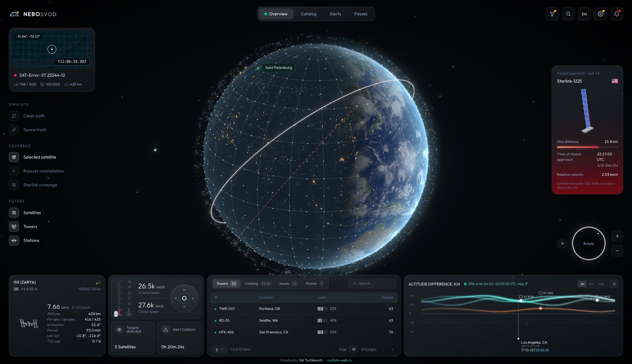Click the Space trash simulate icon
Viewport: 632px width, 364px height.
point(14,130)
